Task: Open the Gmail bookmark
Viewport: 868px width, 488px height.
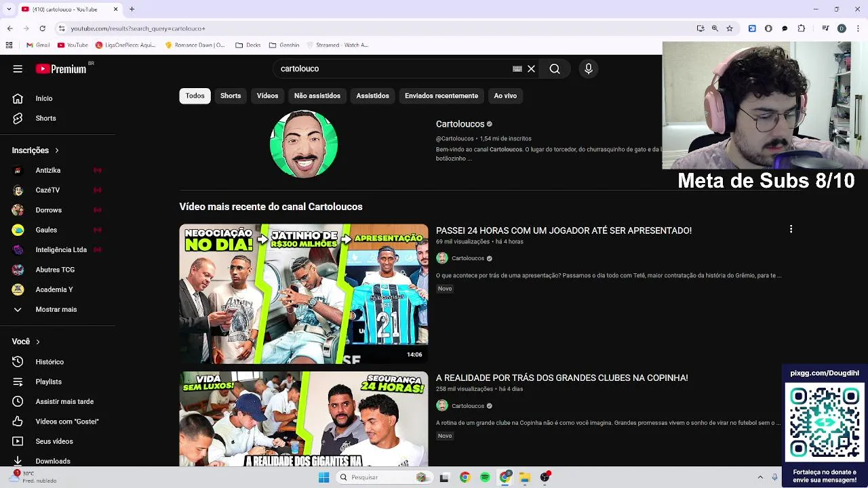Action: point(38,45)
